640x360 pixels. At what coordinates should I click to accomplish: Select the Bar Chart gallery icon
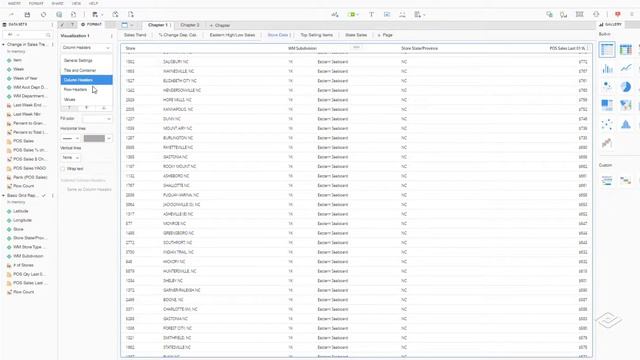click(x=607, y=69)
